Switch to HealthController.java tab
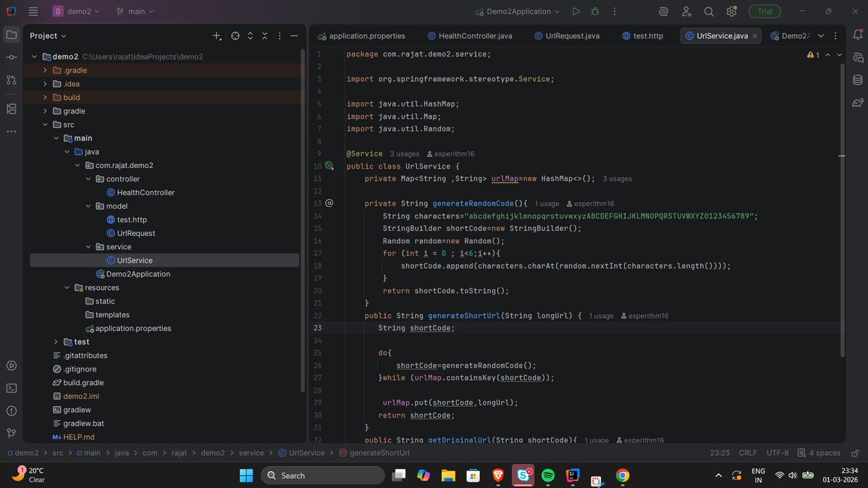The image size is (868, 488). pos(469,35)
